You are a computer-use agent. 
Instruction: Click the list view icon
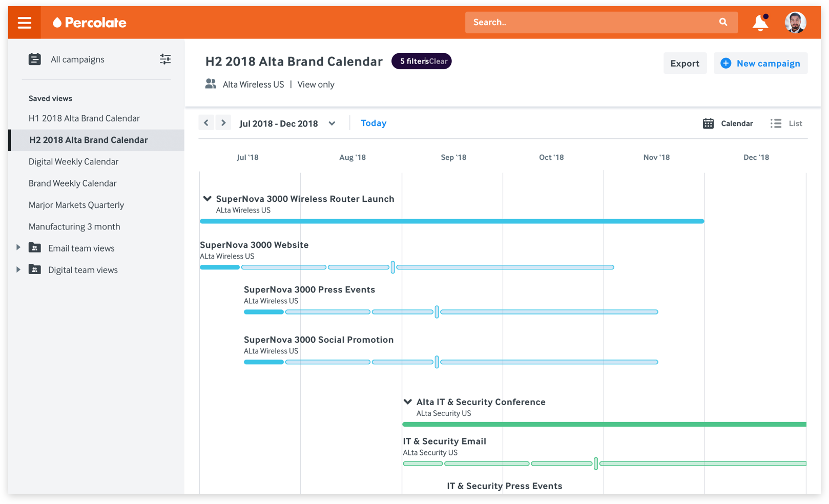click(776, 123)
